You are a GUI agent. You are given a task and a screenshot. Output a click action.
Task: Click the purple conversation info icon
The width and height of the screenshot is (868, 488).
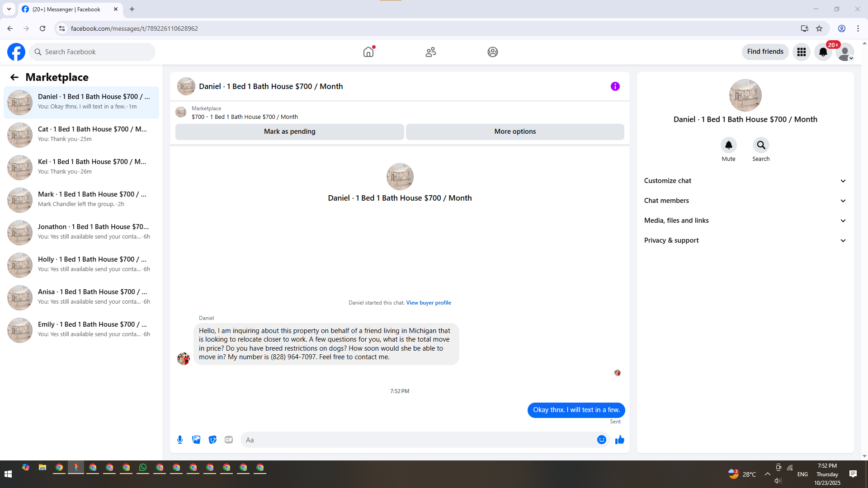coord(615,86)
